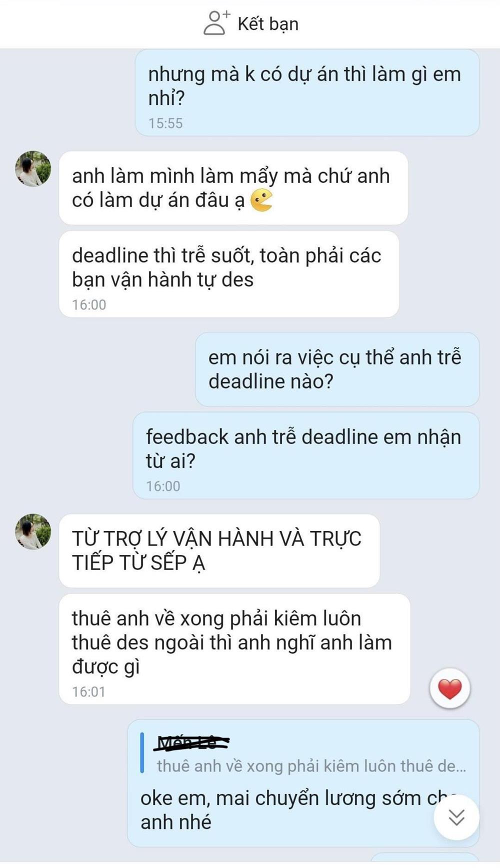Tap the Pac-Man emoji sticker
Viewport: 500px width, 868px height.
pyautogui.click(x=261, y=200)
